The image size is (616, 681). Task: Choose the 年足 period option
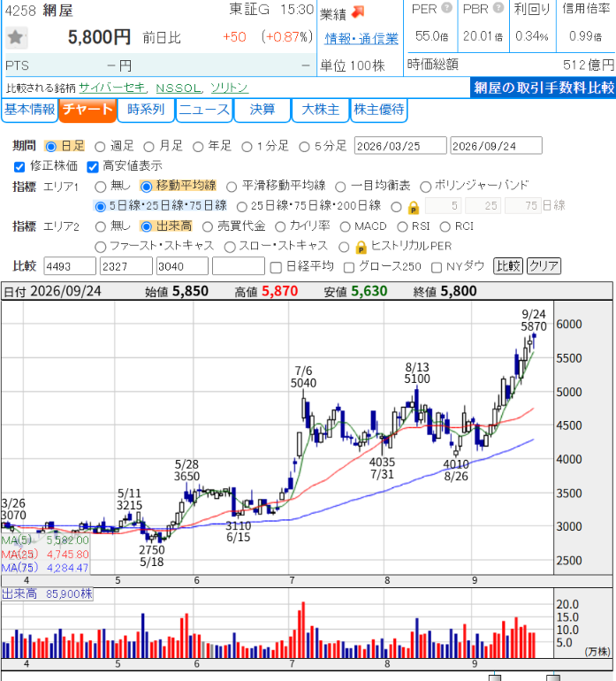coord(198,147)
